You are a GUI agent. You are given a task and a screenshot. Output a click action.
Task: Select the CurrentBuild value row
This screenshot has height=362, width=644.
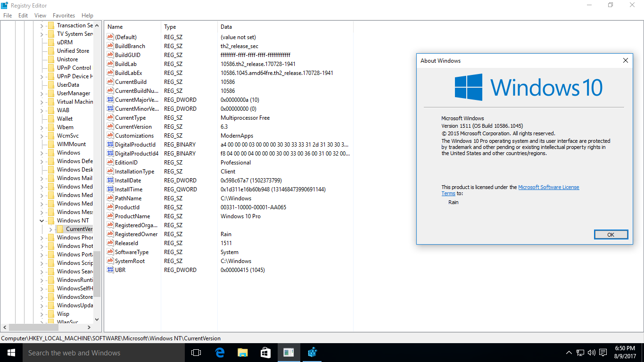(229, 82)
